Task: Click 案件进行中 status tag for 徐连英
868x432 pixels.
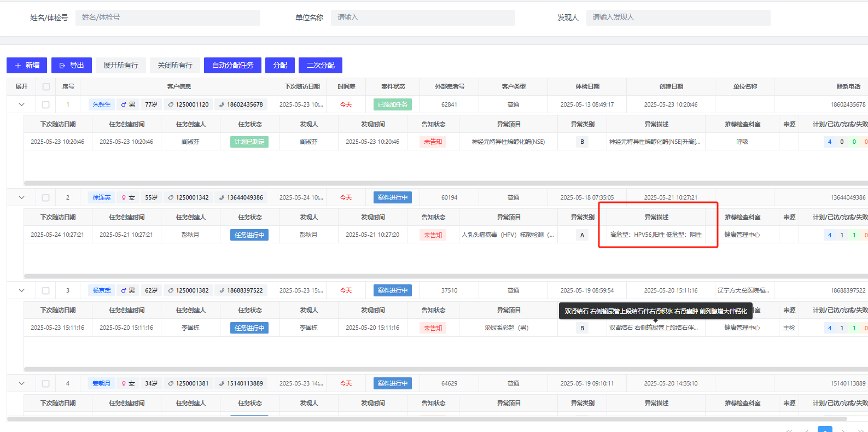Action: pyautogui.click(x=393, y=197)
